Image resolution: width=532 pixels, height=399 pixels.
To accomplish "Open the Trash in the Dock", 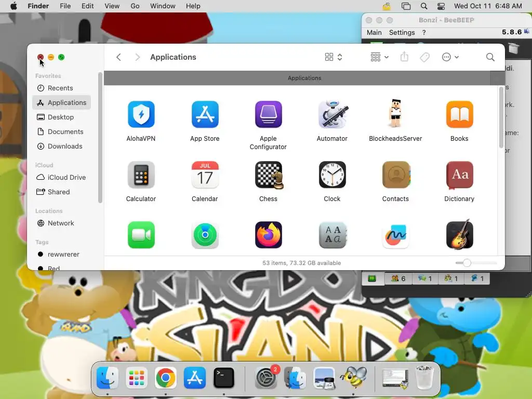I will tap(424, 378).
